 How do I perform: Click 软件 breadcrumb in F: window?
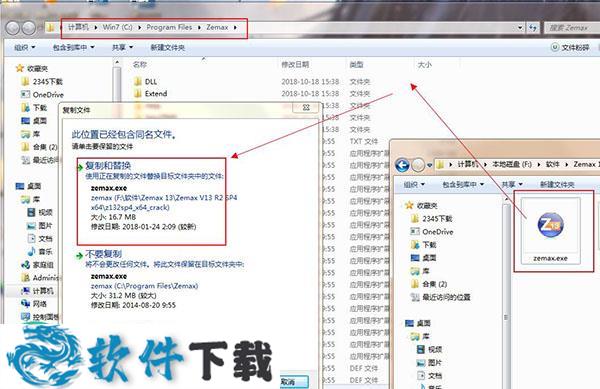coord(552,164)
